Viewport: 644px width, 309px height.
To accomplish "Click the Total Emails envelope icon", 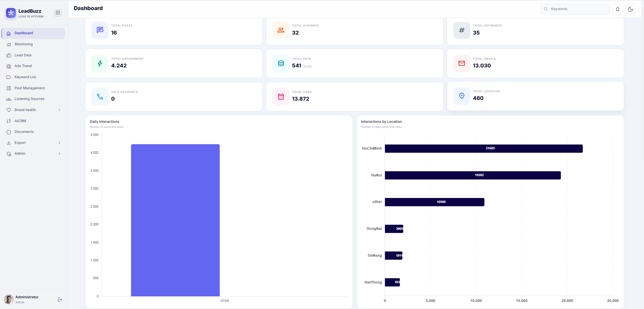I will (462, 63).
